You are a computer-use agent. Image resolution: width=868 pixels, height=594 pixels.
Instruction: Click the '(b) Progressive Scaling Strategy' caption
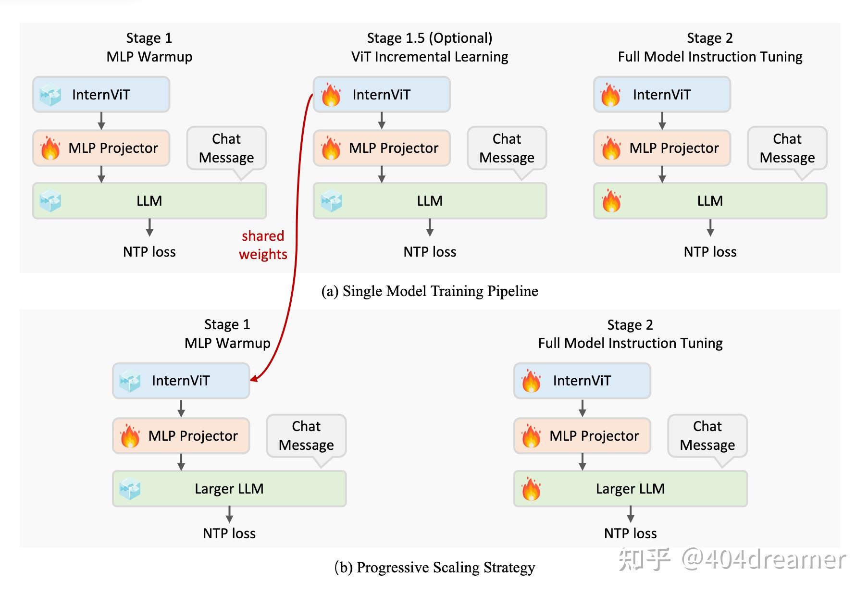434,568
